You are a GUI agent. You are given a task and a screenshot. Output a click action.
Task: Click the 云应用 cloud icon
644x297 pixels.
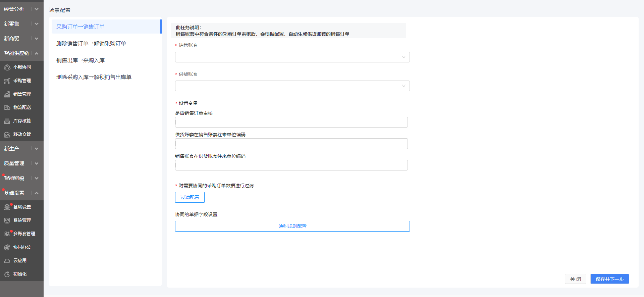point(7,261)
